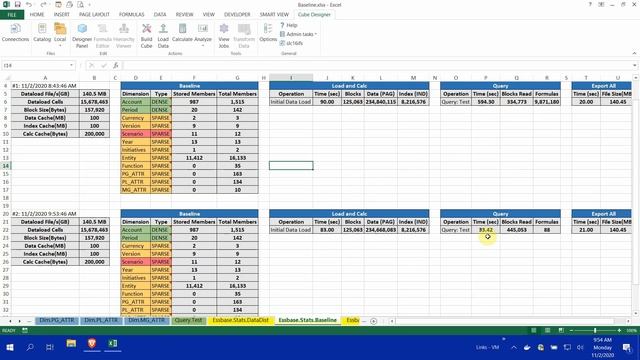Redo the last action
640x360 pixels.
[x=43, y=4]
